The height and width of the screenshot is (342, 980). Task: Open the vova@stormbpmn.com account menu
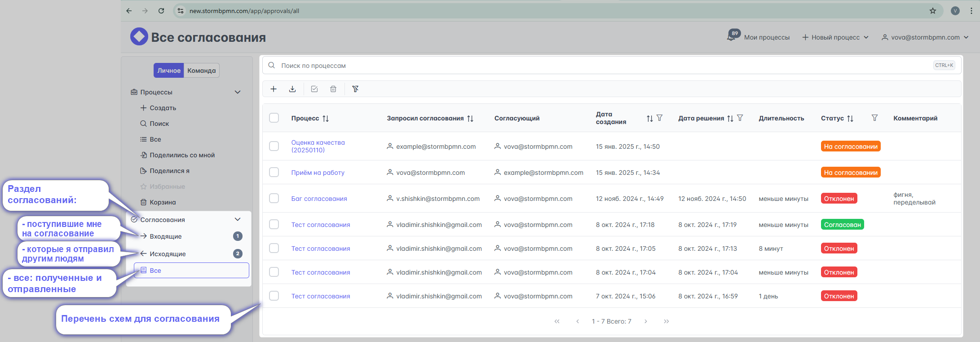click(925, 37)
